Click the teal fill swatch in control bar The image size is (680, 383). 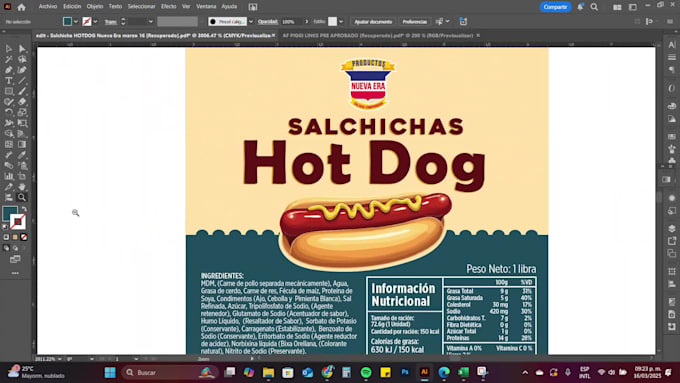pos(67,22)
